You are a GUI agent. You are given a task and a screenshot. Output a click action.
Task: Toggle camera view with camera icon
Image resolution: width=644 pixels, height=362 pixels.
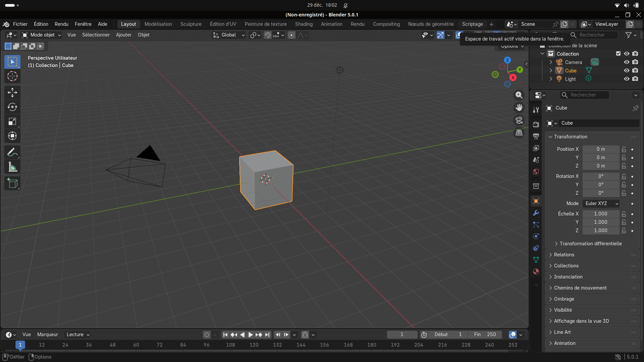(519, 120)
